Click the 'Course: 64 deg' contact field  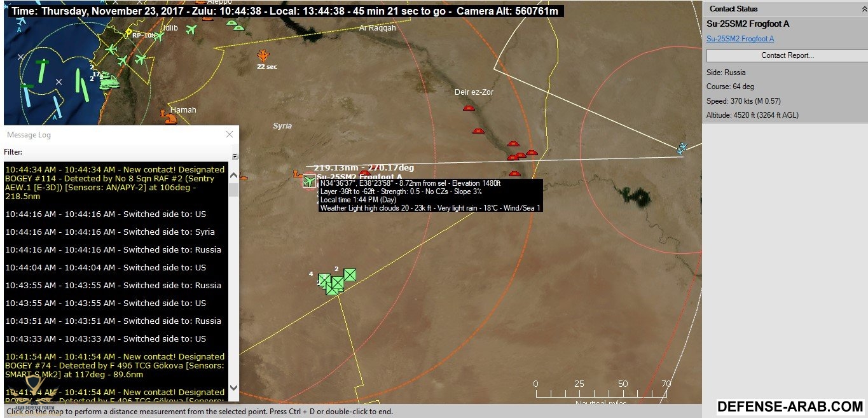tap(730, 87)
